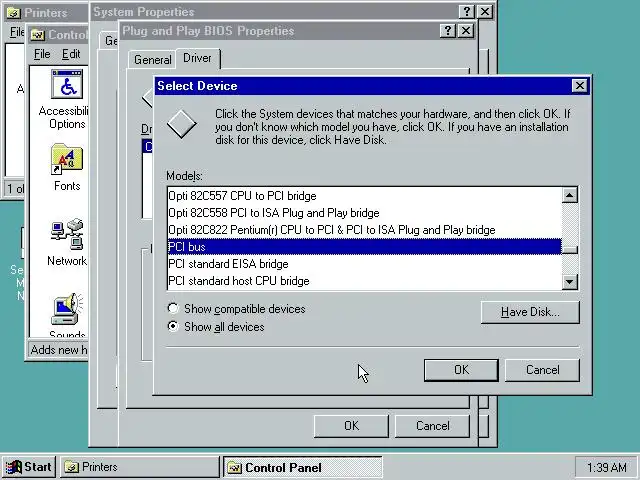Click OK in Plug and Play BIOS Properties
Screen dimensions: 640x480
[351, 426]
